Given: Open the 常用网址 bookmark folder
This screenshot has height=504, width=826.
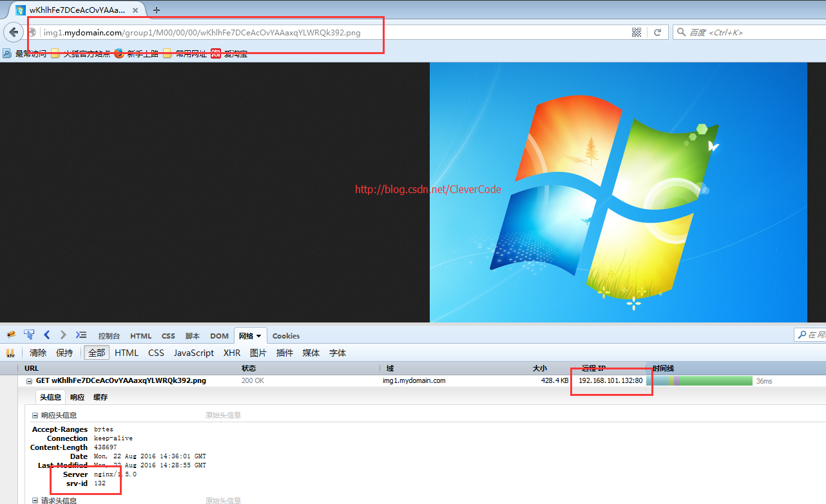Looking at the screenshot, I should point(185,54).
